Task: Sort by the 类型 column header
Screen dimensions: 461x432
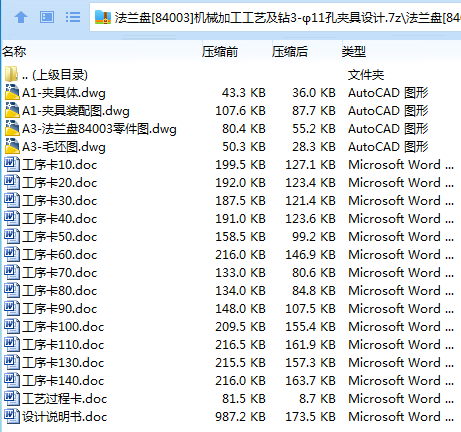Action: pos(354,52)
